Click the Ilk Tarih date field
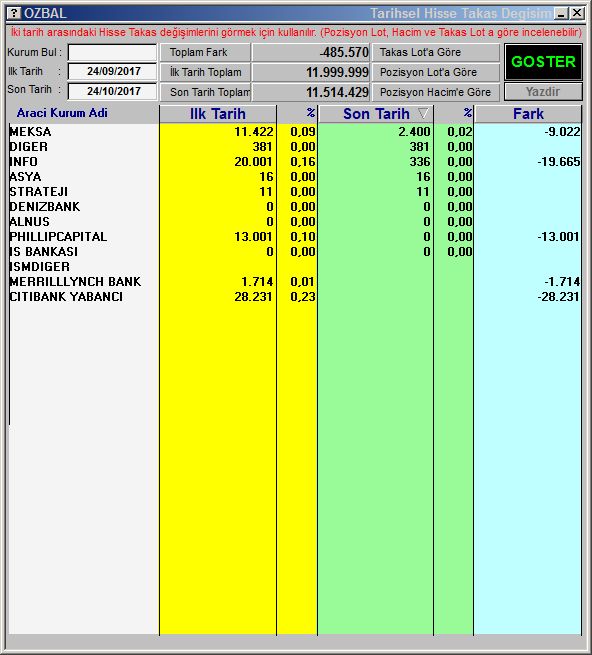The width and height of the screenshot is (592, 655). point(112,71)
